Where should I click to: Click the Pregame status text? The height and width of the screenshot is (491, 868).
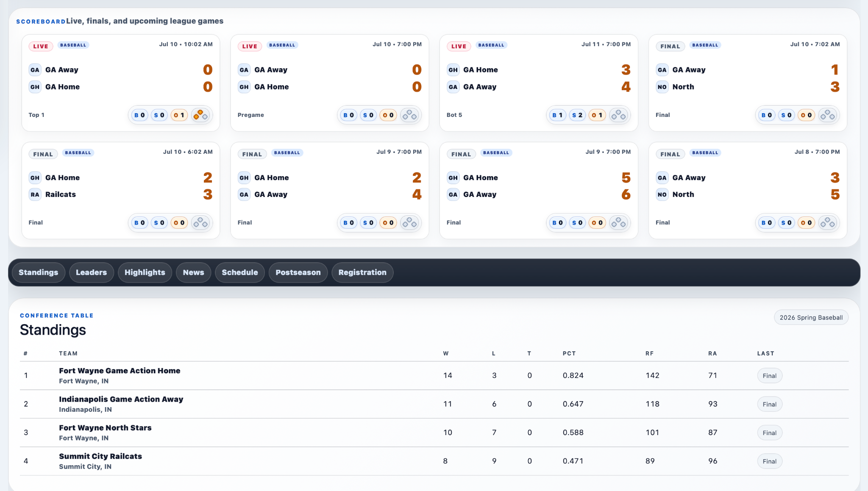coord(250,115)
